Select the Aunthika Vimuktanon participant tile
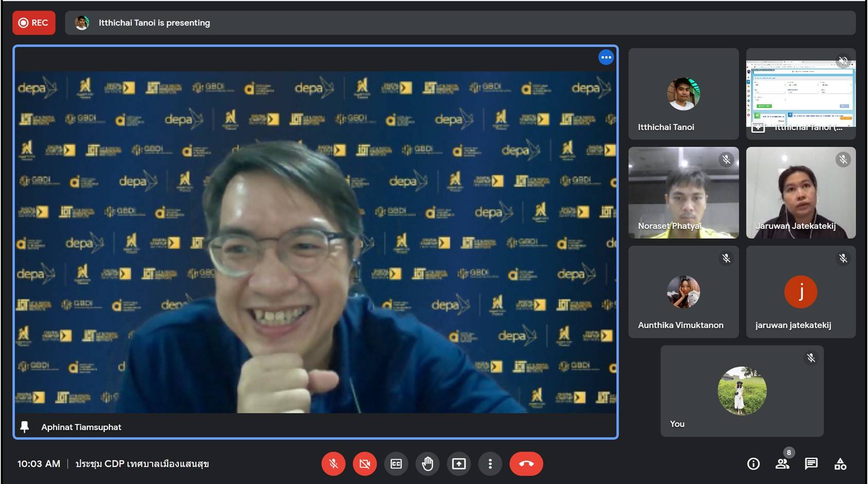This screenshot has height=484, width=868. 683,292
